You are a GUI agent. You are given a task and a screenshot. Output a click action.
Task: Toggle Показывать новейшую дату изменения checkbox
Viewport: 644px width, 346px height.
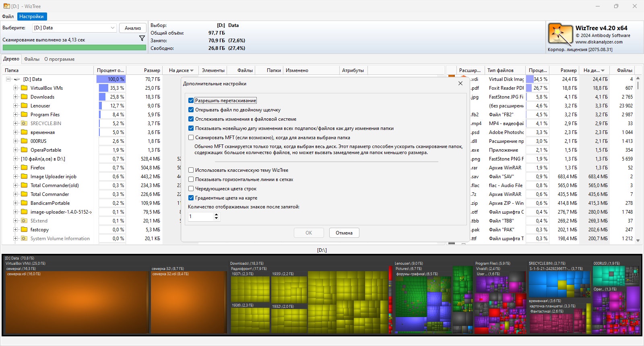pos(191,128)
